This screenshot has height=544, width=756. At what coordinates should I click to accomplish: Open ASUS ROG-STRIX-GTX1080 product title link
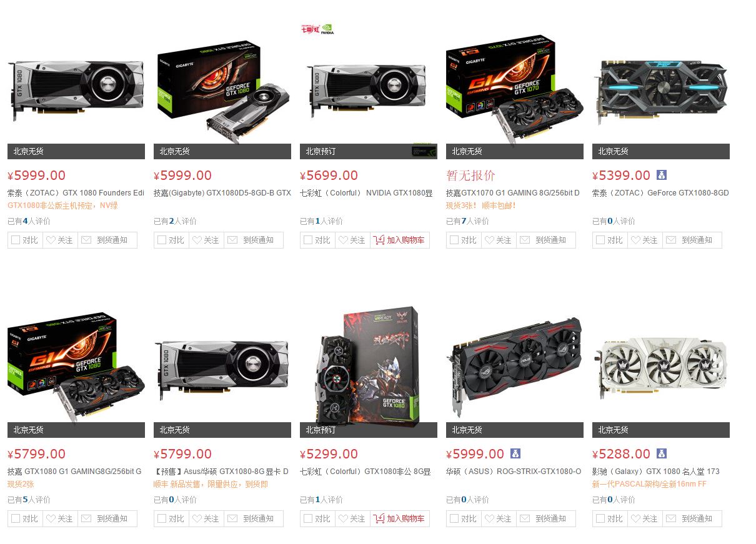click(514, 472)
